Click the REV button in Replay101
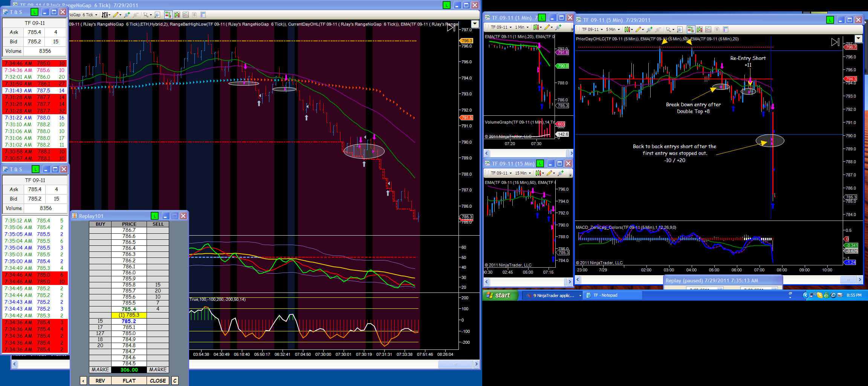The width and height of the screenshot is (868, 386). click(100, 381)
